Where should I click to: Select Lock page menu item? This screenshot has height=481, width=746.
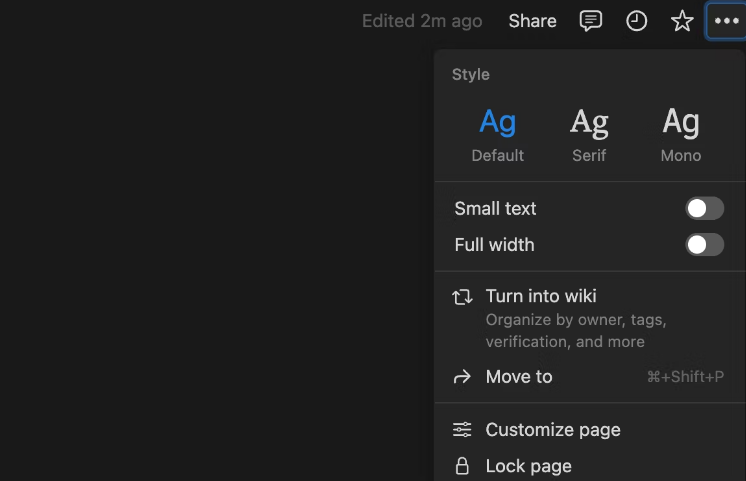589,466
